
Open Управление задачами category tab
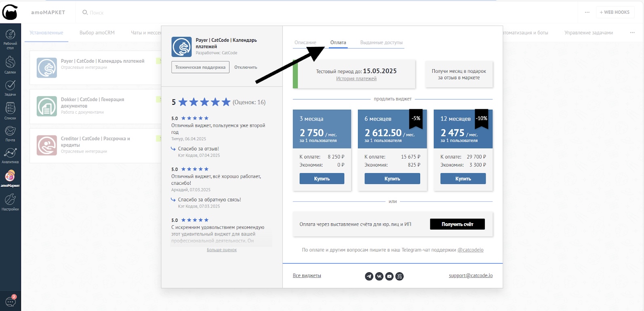pyautogui.click(x=589, y=33)
